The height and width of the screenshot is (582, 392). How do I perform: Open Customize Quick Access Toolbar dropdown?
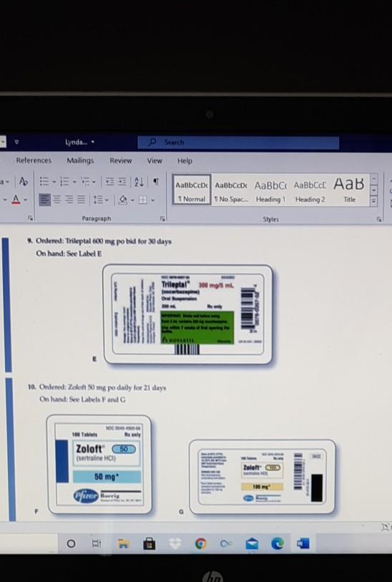pos(16,142)
